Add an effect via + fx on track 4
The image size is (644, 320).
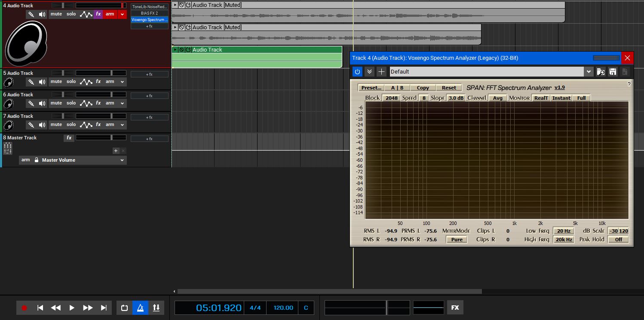click(150, 26)
